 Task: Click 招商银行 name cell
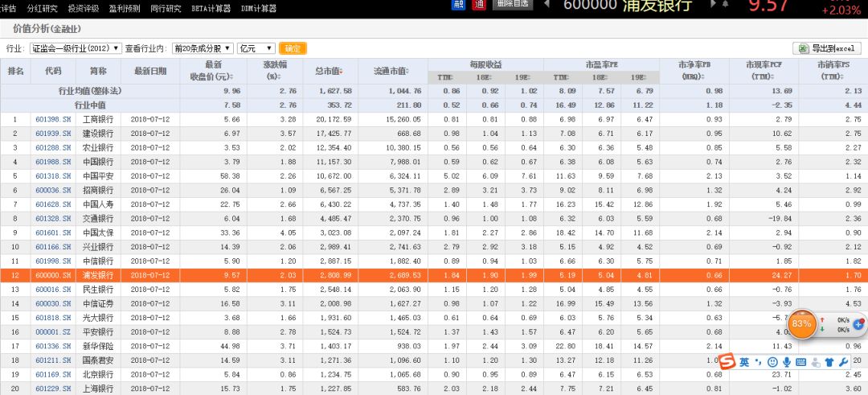(x=98, y=190)
